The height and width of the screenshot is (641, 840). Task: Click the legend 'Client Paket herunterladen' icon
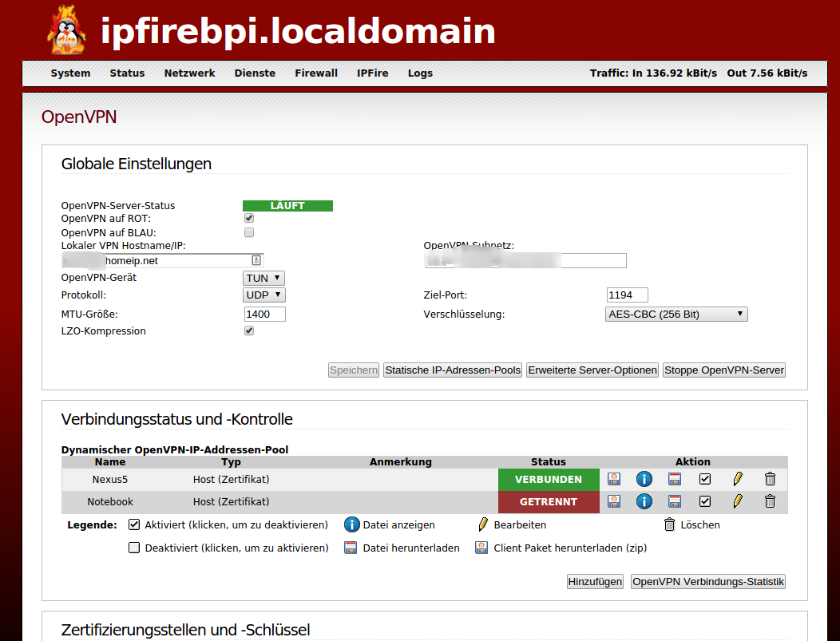coord(481,548)
